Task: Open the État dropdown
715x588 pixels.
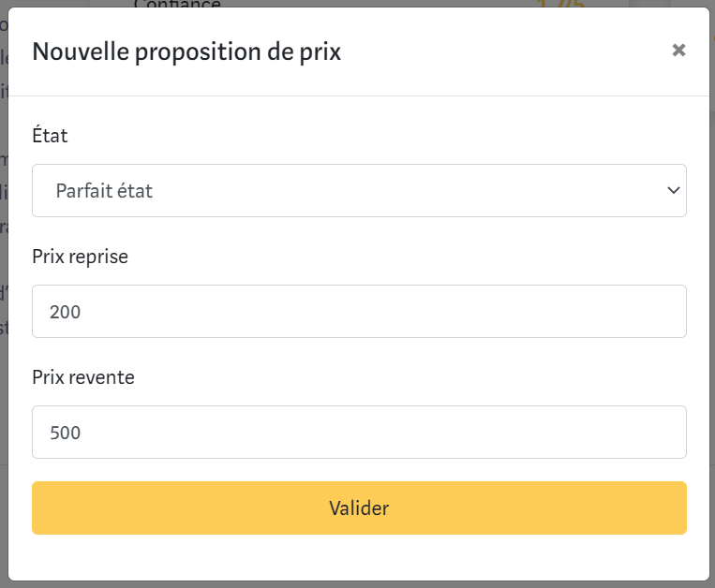Action: pyautogui.click(x=359, y=191)
